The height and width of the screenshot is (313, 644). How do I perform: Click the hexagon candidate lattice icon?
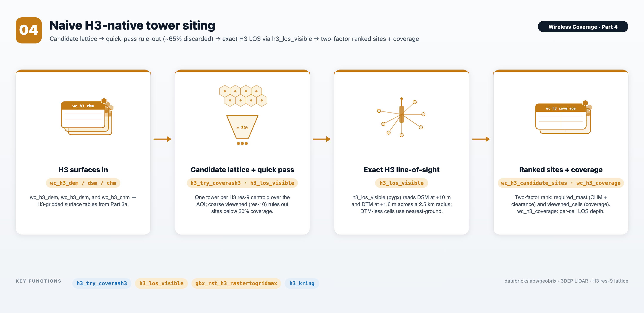tap(243, 96)
